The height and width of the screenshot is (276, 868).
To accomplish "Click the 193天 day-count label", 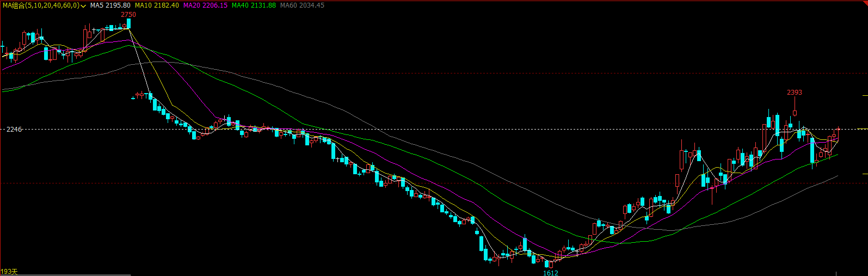I will [9, 272].
